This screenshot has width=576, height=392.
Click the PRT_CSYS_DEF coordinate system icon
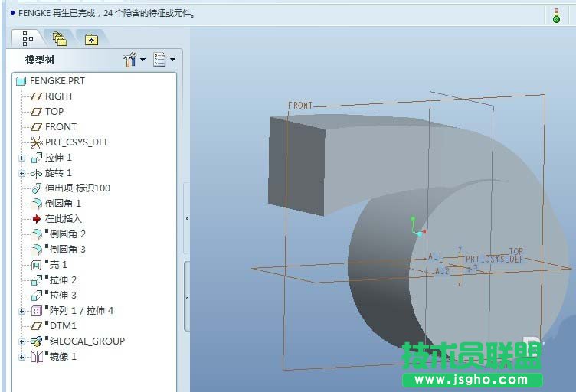pos(36,142)
